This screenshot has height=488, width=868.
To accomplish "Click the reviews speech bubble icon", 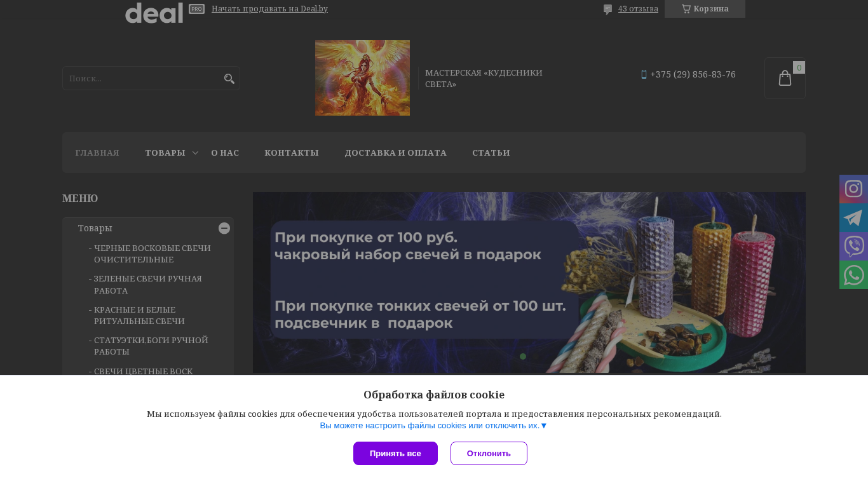I will tap(608, 10).
